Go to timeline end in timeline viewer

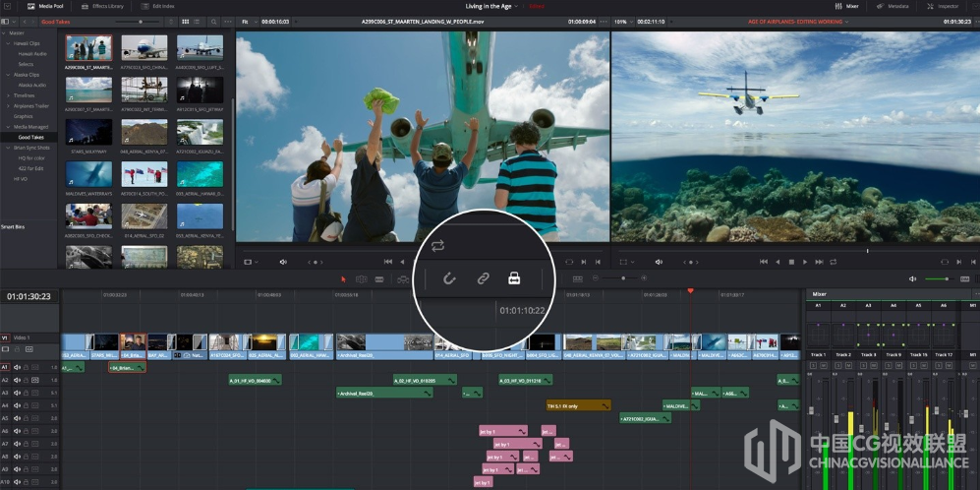click(x=819, y=262)
